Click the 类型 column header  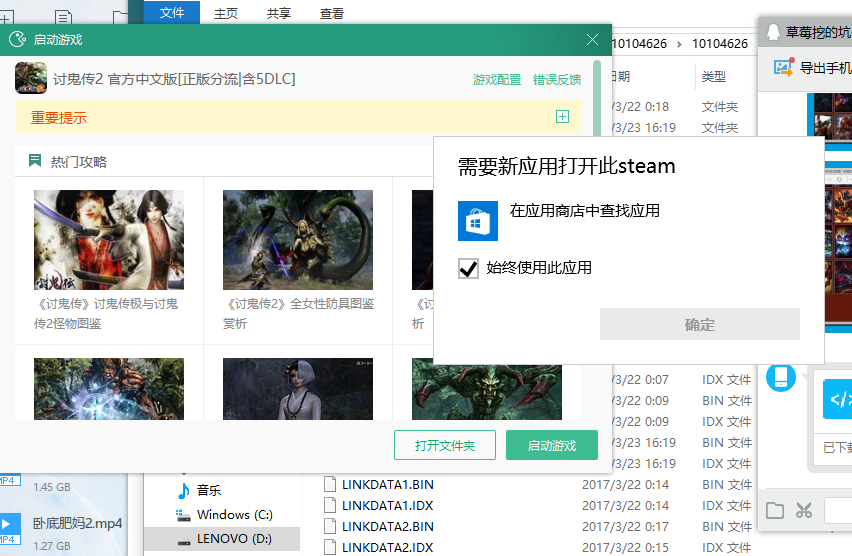click(x=713, y=77)
